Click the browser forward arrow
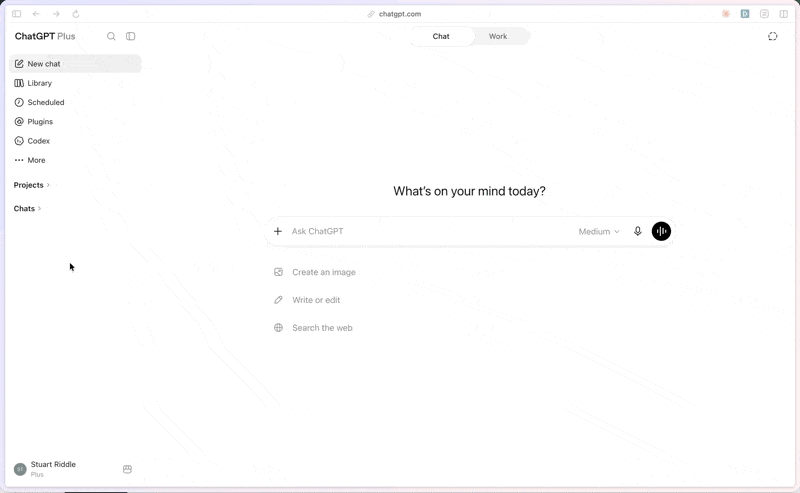Image resolution: width=800 pixels, height=493 pixels. coord(56,14)
